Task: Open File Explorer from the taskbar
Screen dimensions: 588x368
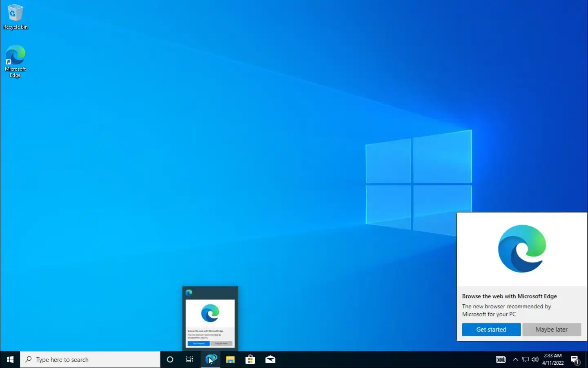Action: click(x=230, y=359)
